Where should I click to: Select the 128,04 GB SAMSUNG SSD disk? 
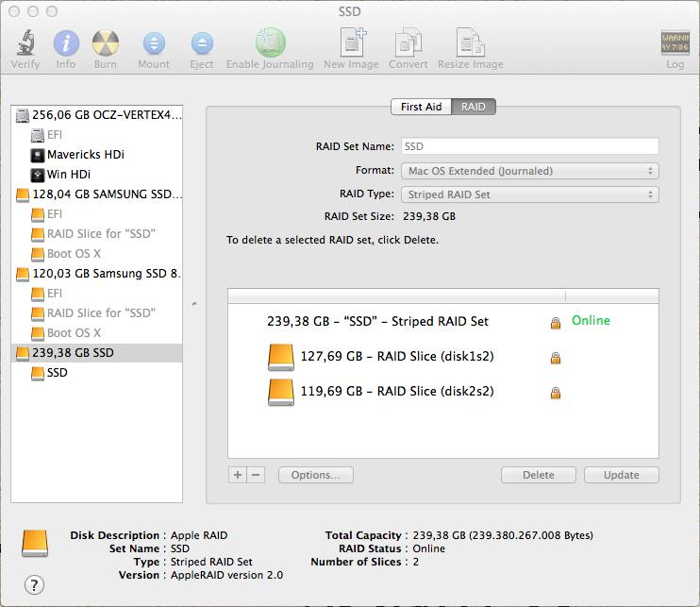click(x=97, y=194)
